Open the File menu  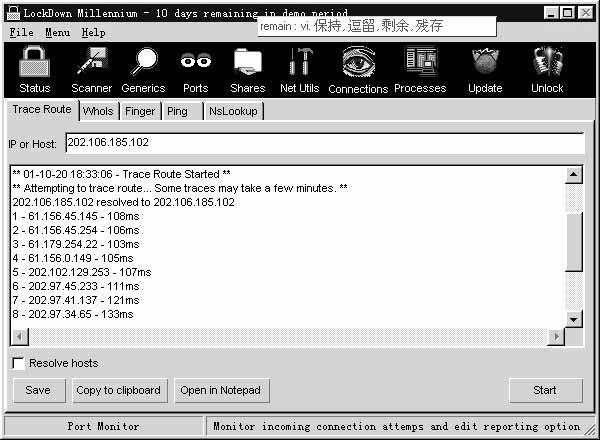pyautogui.click(x=21, y=32)
